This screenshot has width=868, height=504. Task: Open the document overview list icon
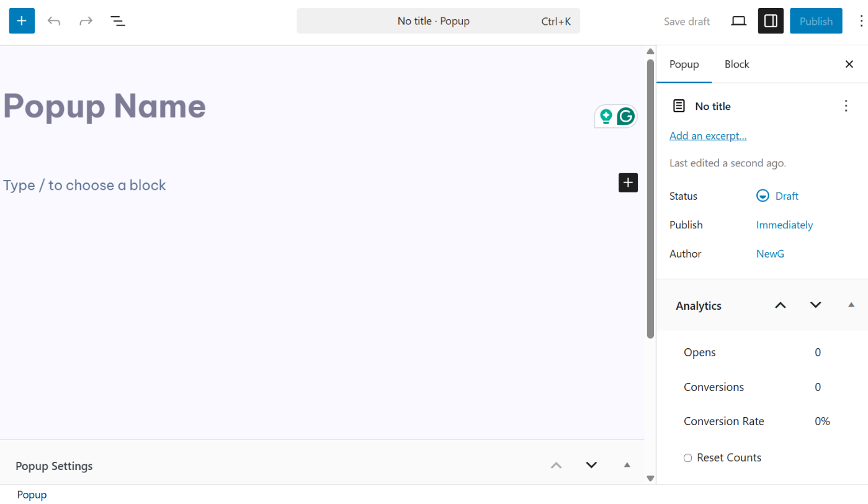118,21
